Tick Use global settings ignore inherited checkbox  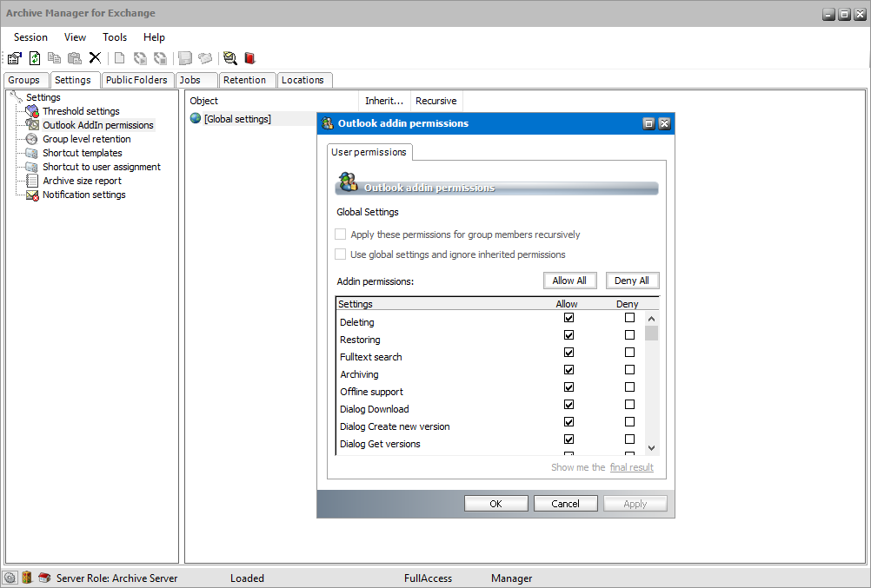[x=341, y=254]
